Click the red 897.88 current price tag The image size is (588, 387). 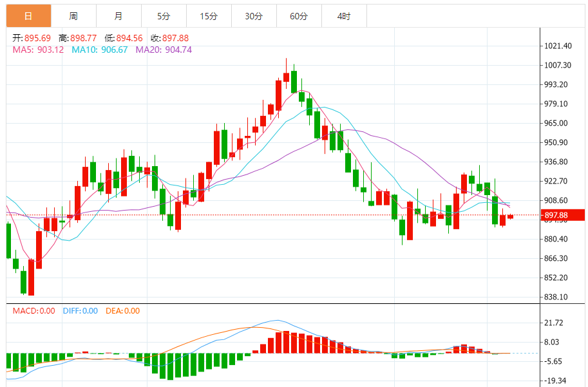click(x=563, y=215)
